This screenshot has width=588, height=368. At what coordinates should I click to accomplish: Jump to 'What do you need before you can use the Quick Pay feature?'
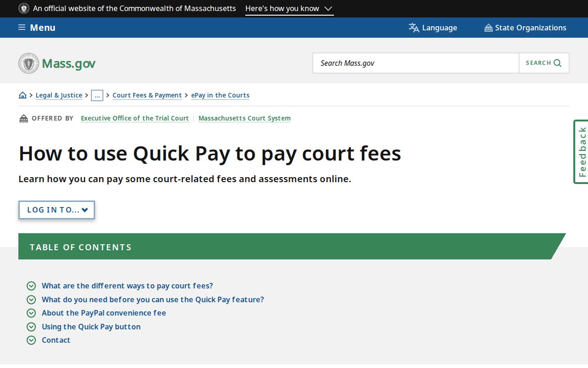click(x=153, y=300)
